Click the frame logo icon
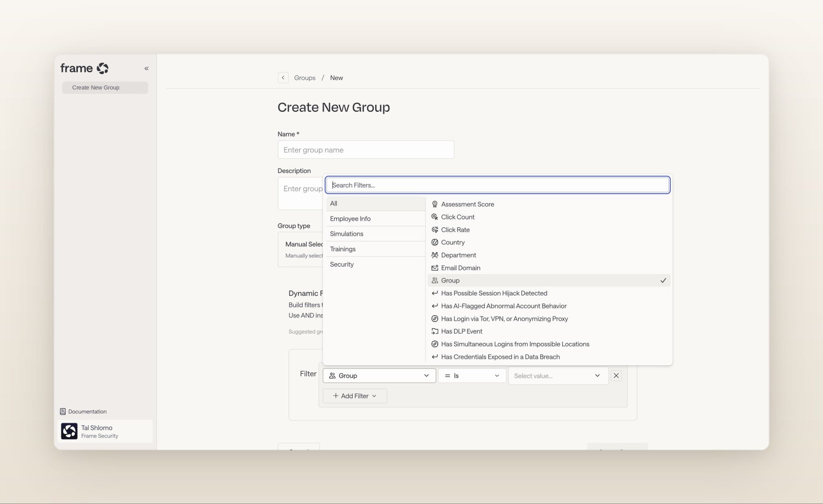This screenshot has height=504, width=823. click(x=102, y=68)
